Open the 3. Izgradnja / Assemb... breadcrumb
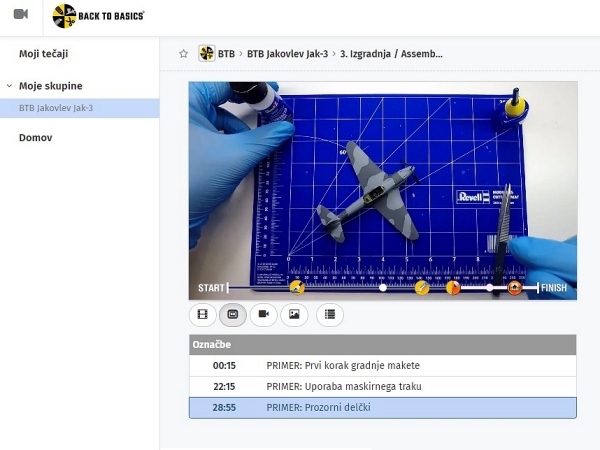 tap(391, 54)
